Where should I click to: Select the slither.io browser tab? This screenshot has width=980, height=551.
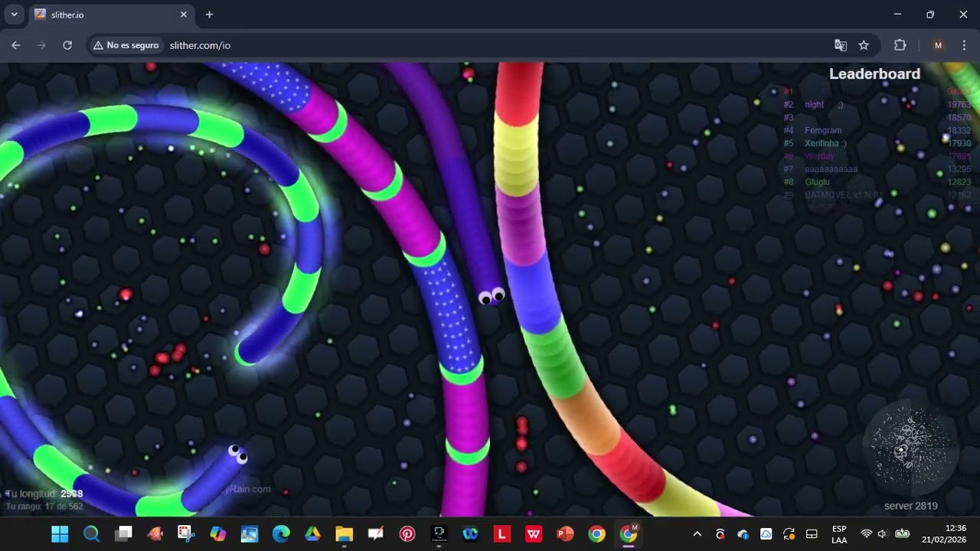[x=111, y=15]
